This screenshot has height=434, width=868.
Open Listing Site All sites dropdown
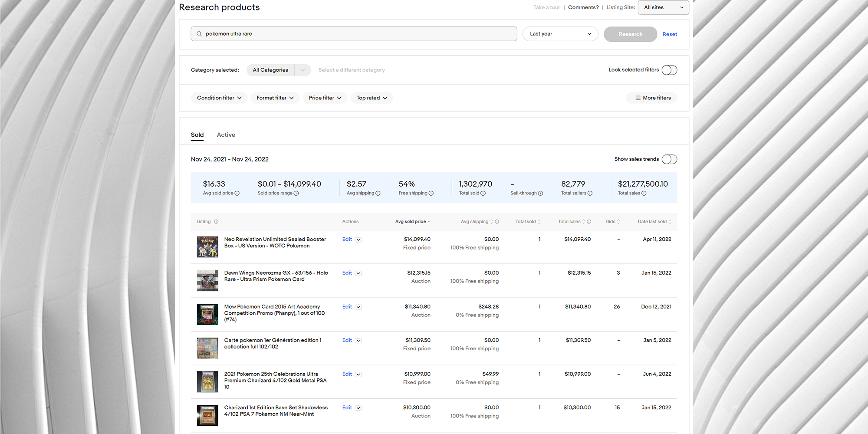pyautogui.click(x=663, y=7)
